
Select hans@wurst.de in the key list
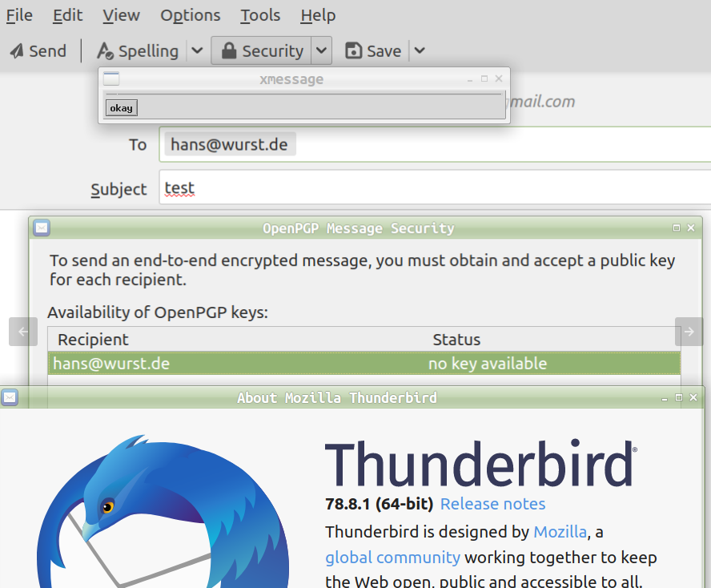111,364
